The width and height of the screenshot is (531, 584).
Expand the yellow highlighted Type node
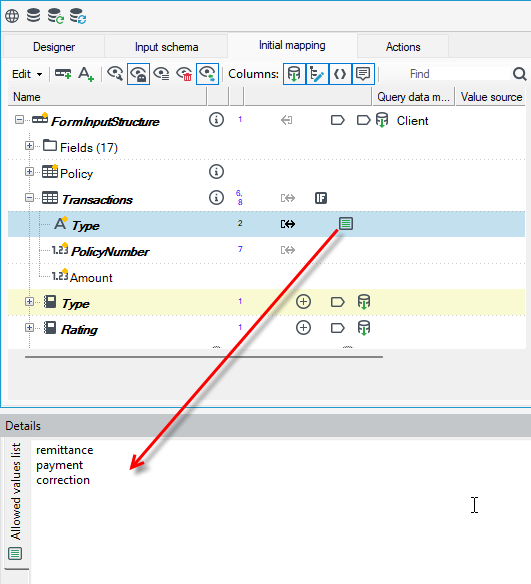point(29,302)
